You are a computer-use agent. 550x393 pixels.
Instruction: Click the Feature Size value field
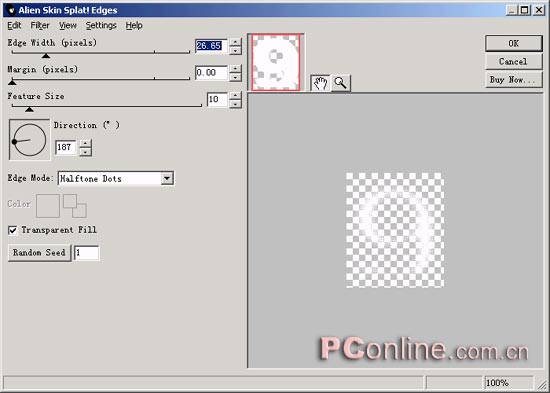217,100
